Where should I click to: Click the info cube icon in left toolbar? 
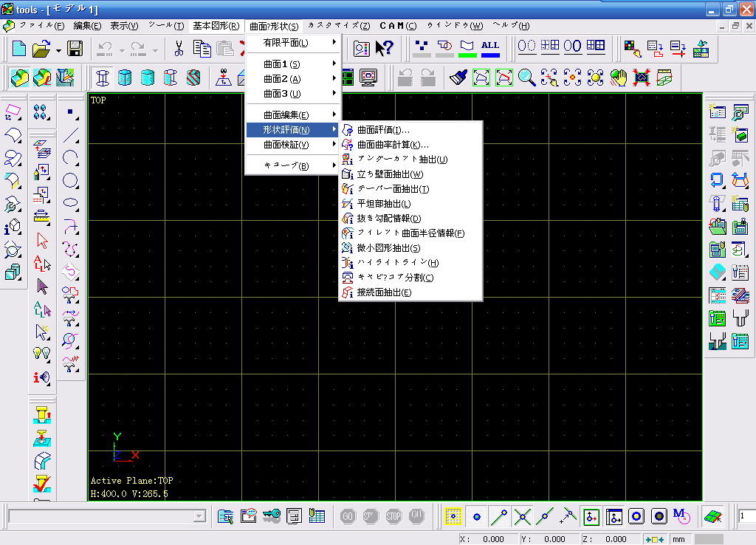13,227
